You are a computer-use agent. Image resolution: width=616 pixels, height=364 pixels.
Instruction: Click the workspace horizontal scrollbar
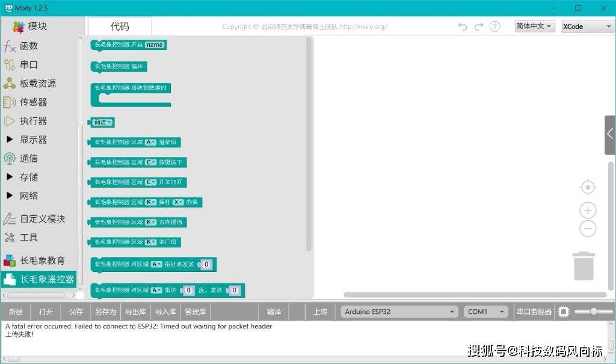click(x=475, y=294)
